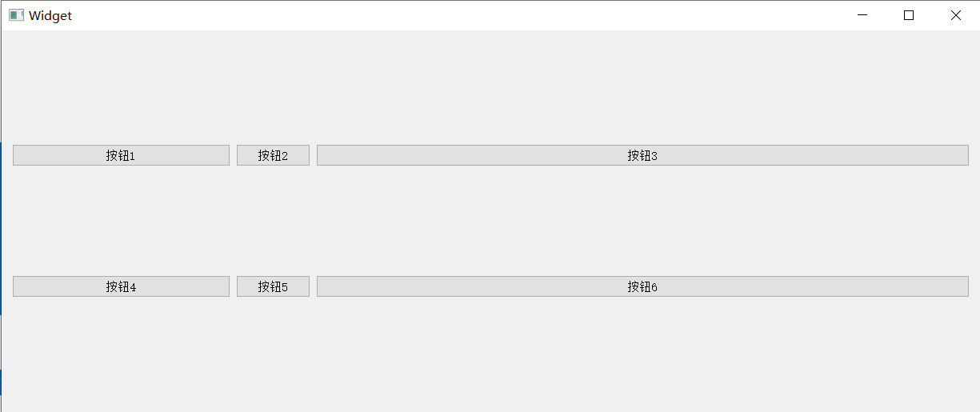Click the square maximize icon in title bar
This screenshot has width=980, height=412.
tap(909, 15)
